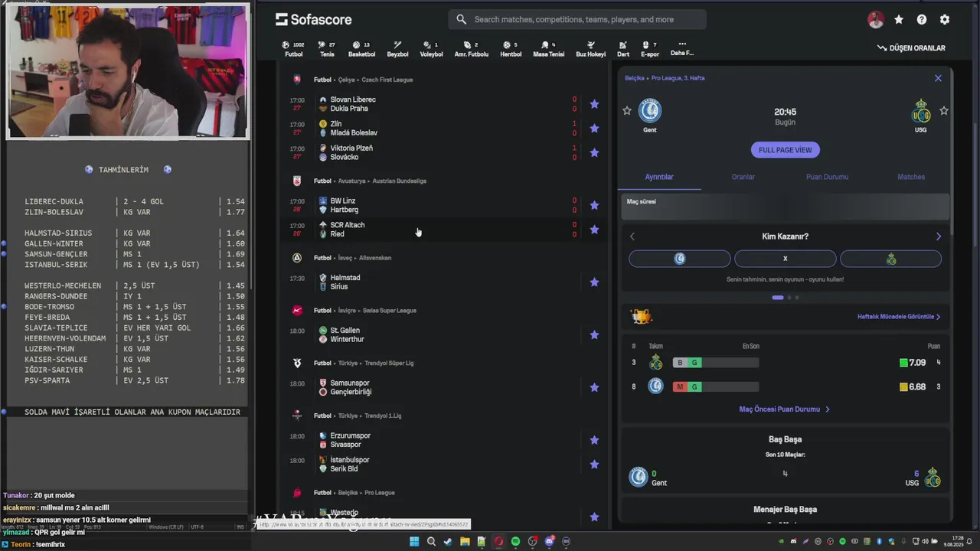980x551 pixels.
Task: Close the Gent vs USG match panel
Action: coord(938,78)
